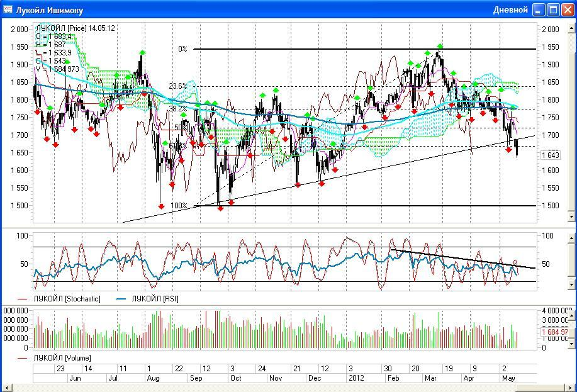Select the ЛУКОЙЛ [Volume] legend entry
Image resolution: width=577 pixels, height=392 pixels.
coord(54,358)
